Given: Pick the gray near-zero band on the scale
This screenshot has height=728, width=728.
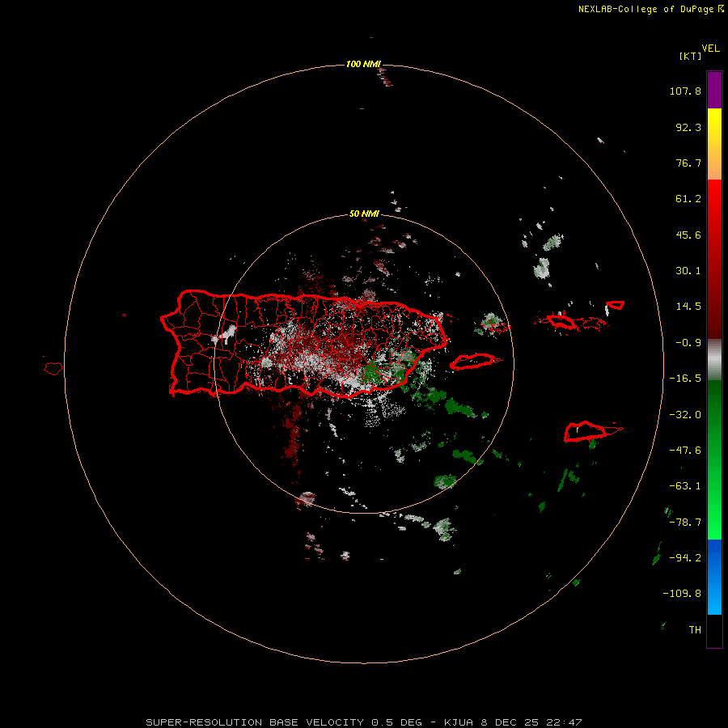Looking at the screenshot, I should [714, 358].
